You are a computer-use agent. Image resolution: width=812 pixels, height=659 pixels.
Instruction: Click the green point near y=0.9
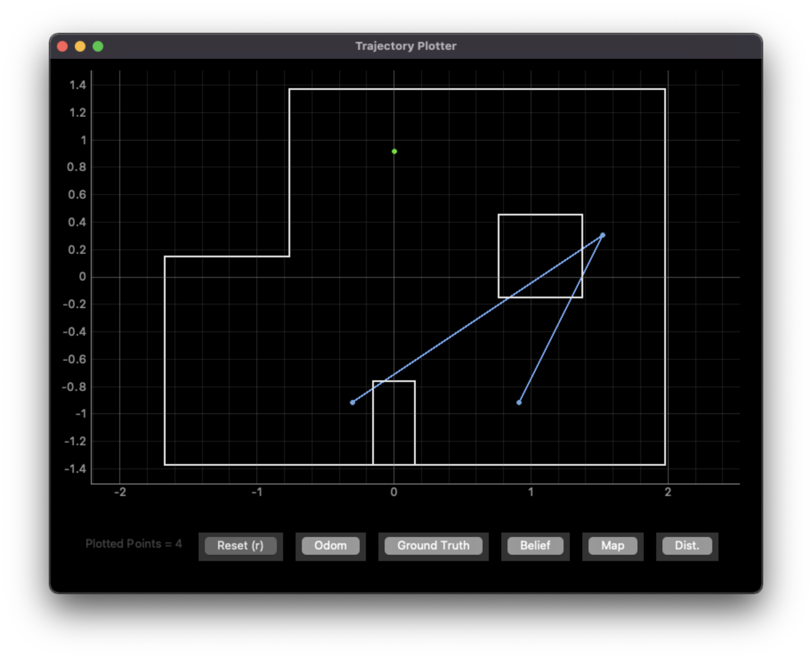[x=394, y=151]
